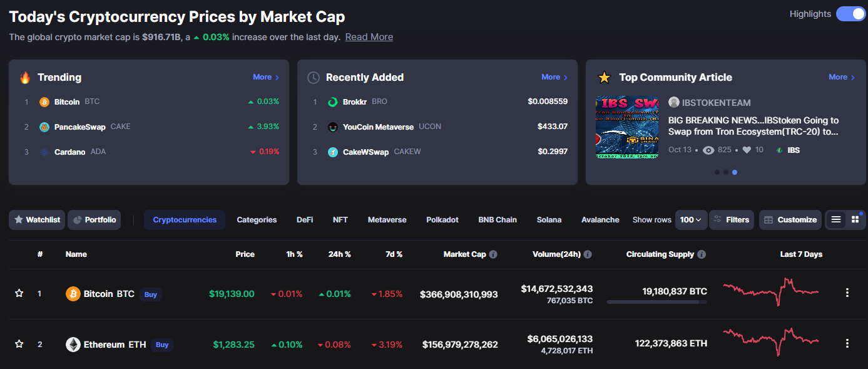
Task: Click Volume(24h) info icon
Action: coord(588,254)
